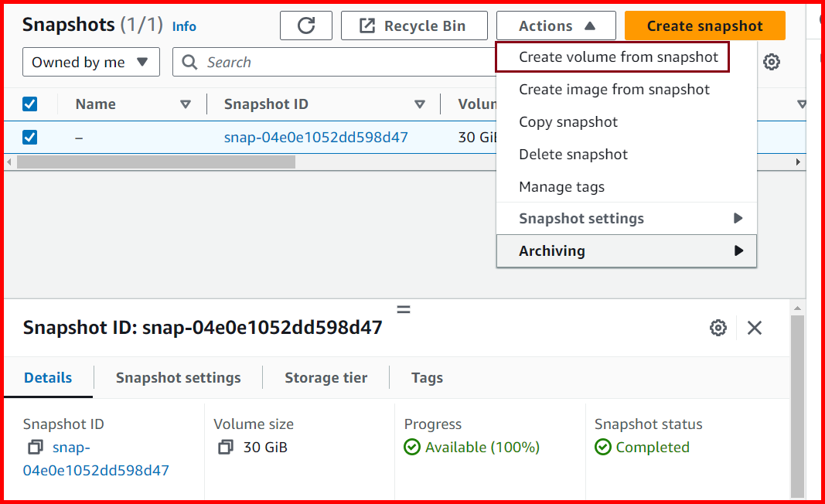
Task: Select Create volume from snapshot
Action: click(x=612, y=57)
